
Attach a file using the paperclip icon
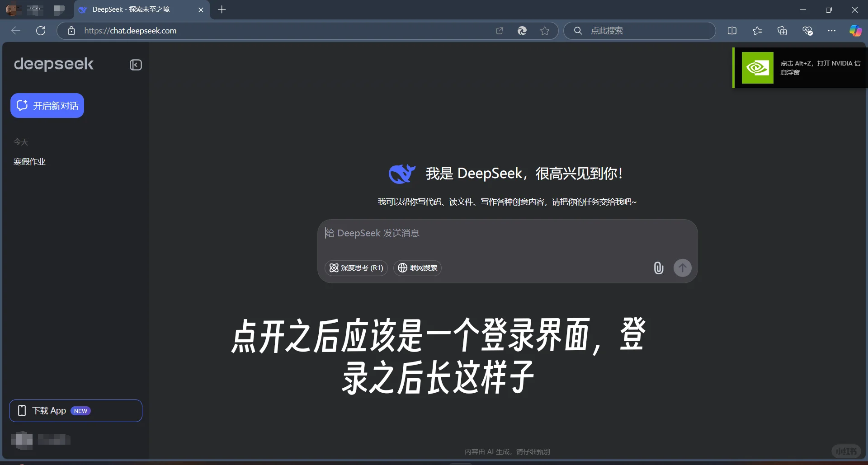[x=658, y=268]
